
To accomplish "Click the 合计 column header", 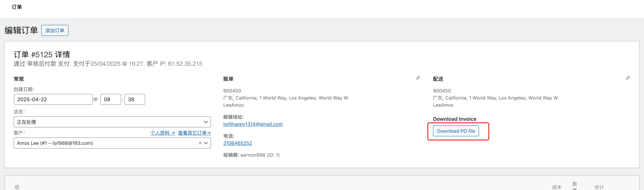I will (599, 187).
